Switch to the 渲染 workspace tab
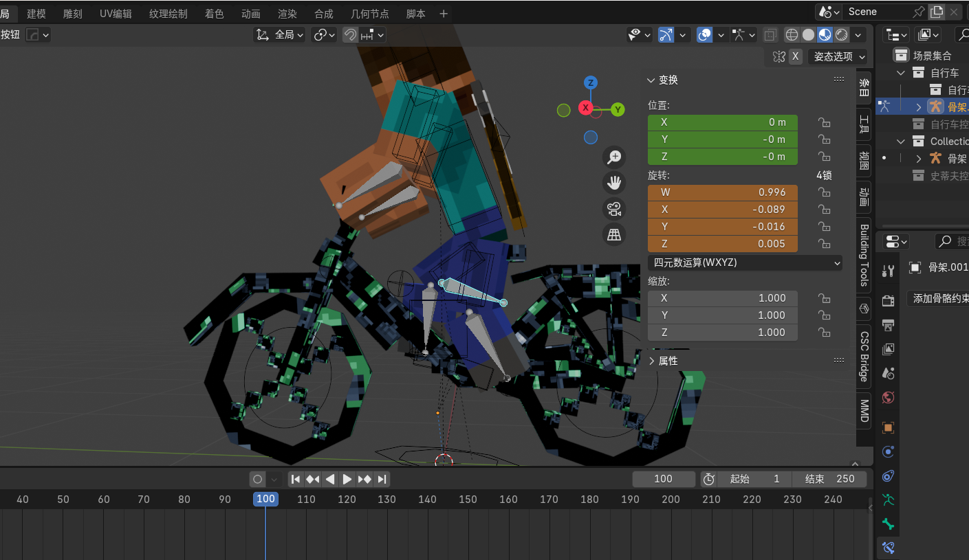969x560 pixels. [x=287, y=13]
